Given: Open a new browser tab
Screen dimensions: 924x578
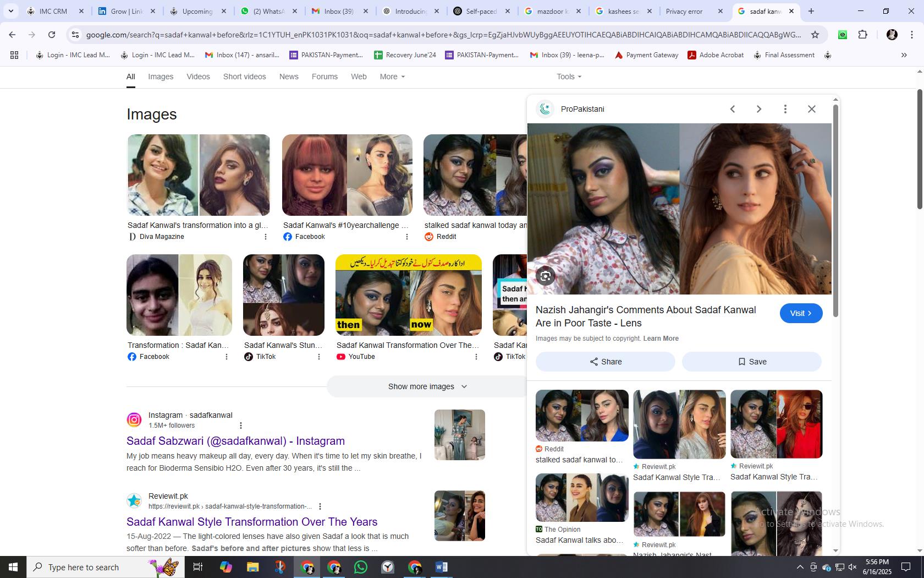Looking at the screenshot, I should point(811,11).
